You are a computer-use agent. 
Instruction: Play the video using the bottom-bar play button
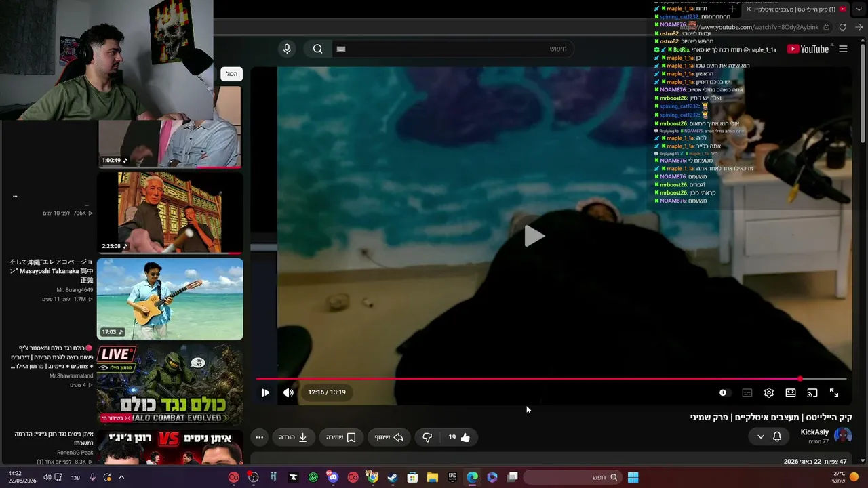click(265, 392)
